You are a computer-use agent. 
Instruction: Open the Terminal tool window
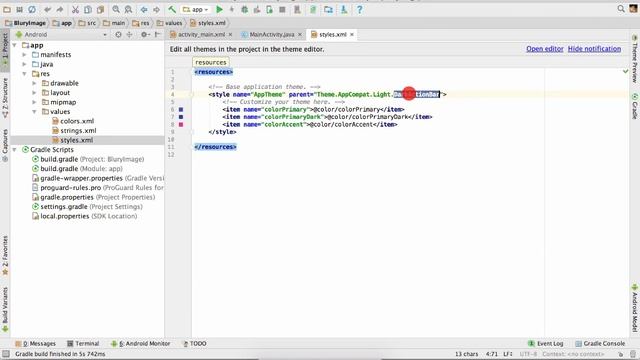(83, 344)
